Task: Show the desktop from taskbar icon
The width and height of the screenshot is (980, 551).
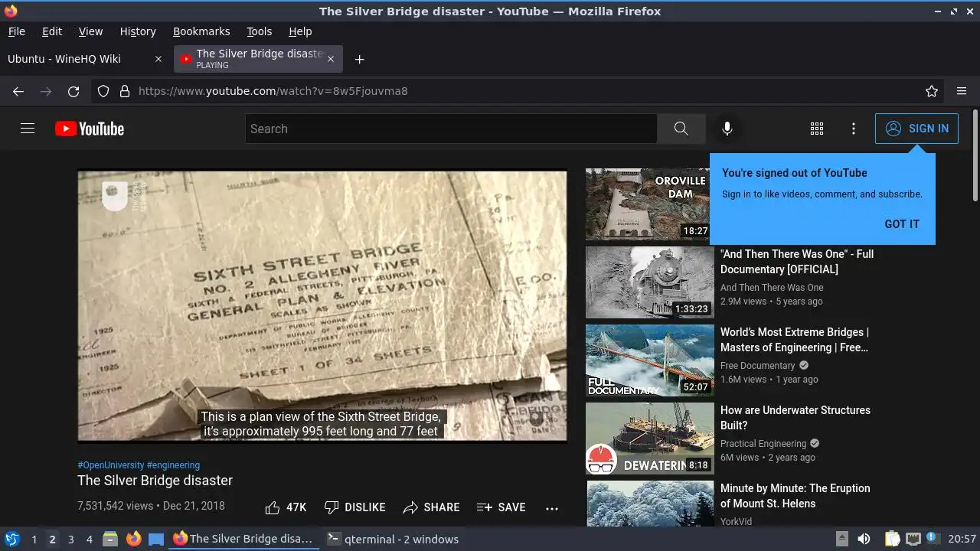Action: pyautogui.click(x=156, y=539)
